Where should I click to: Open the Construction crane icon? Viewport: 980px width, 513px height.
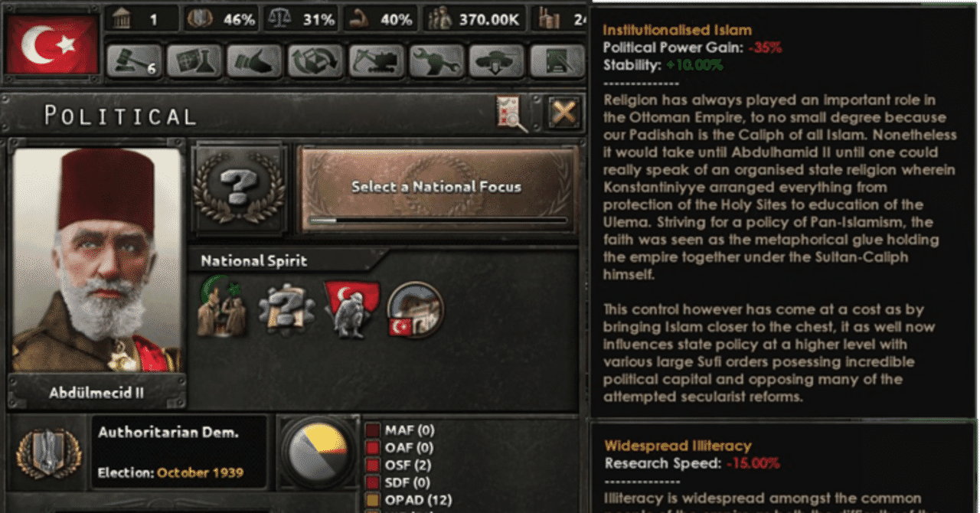[376, 61]
